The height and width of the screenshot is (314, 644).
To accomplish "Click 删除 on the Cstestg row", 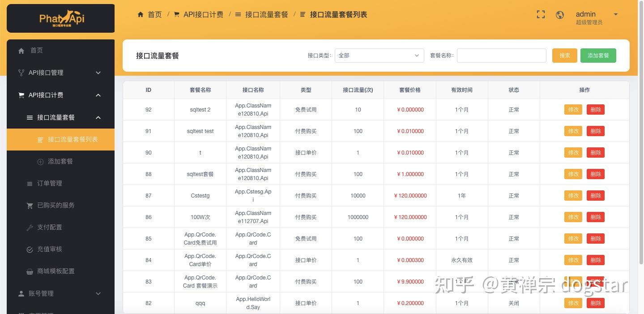I will pos(595,195).
